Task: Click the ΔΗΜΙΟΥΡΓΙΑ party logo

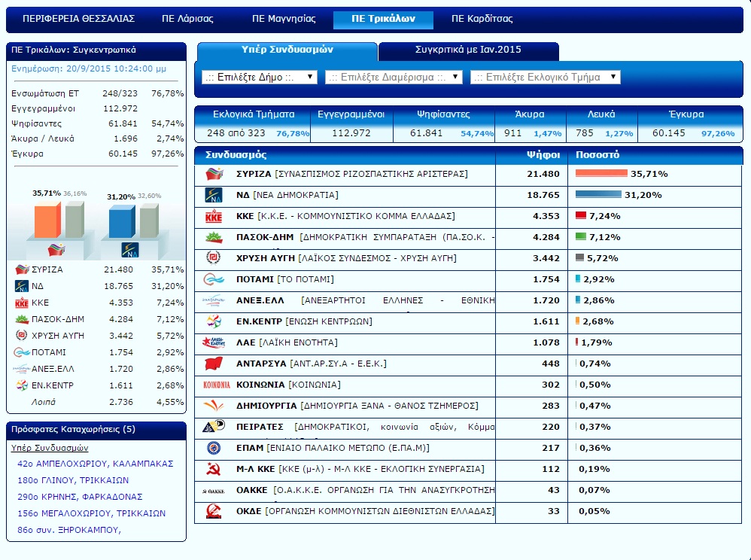Action: pos(214,406)
